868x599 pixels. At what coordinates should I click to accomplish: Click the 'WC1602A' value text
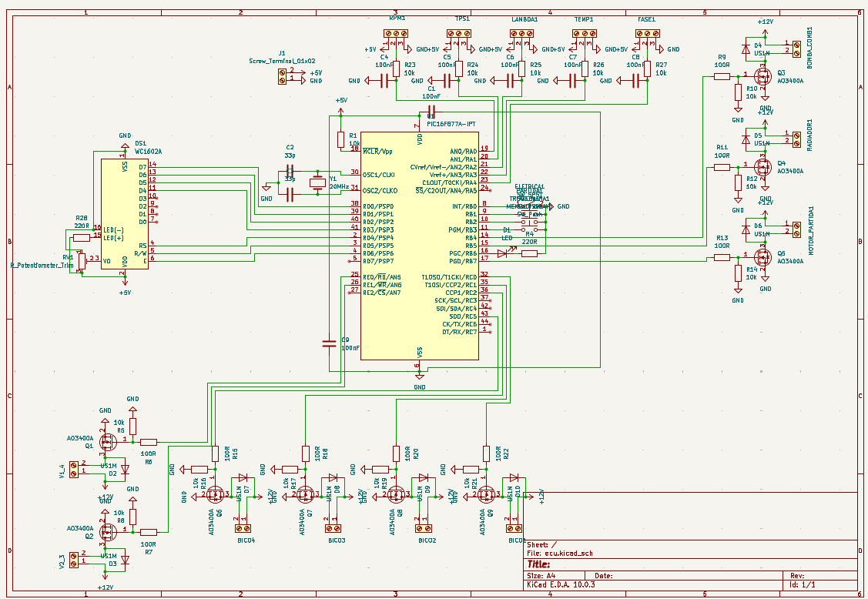click(149, 151)
